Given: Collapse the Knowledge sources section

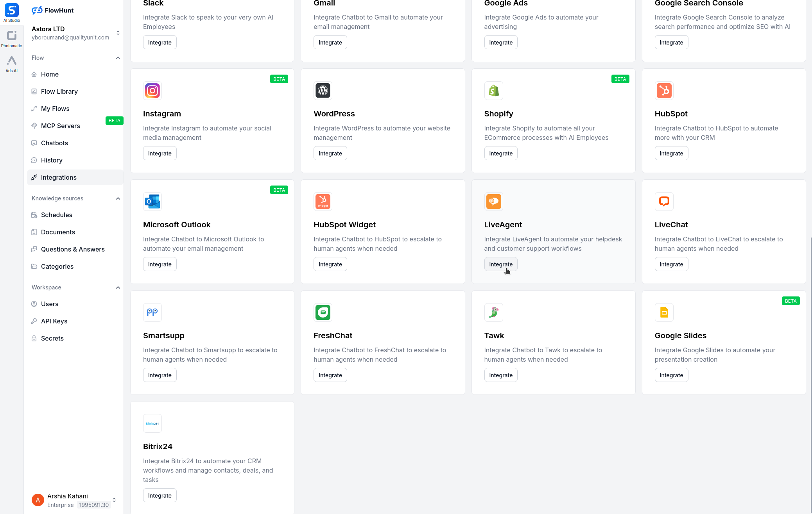Looking at the screenshot, I should 118,198.
